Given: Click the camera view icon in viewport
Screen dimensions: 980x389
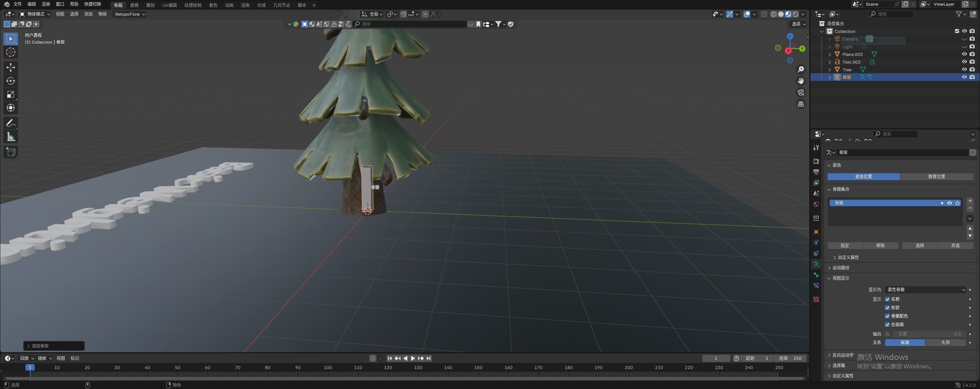Looking at the screenshot, I should click(x=800, y=92).
